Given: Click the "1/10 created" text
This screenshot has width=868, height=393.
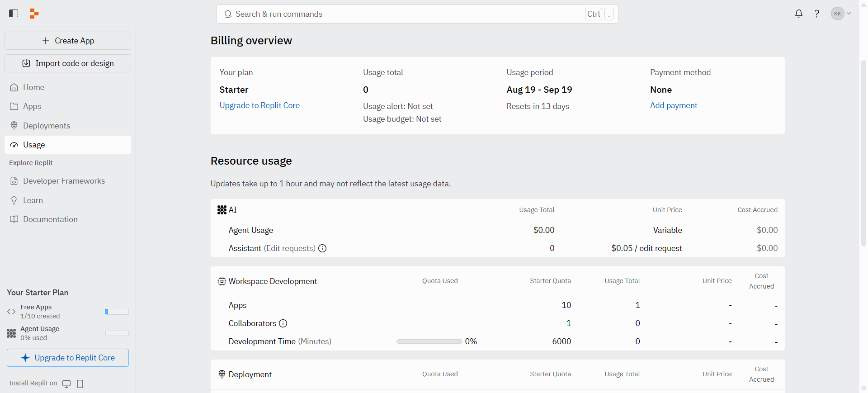Looking at the screenshot, I should coord(40,316).
